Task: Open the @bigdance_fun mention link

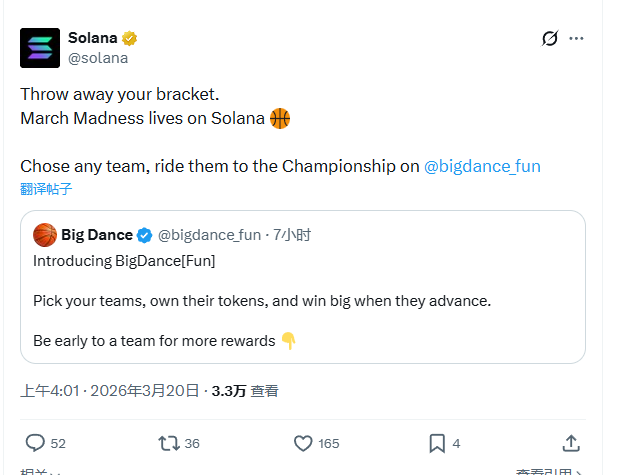Action: pos(482,166)
